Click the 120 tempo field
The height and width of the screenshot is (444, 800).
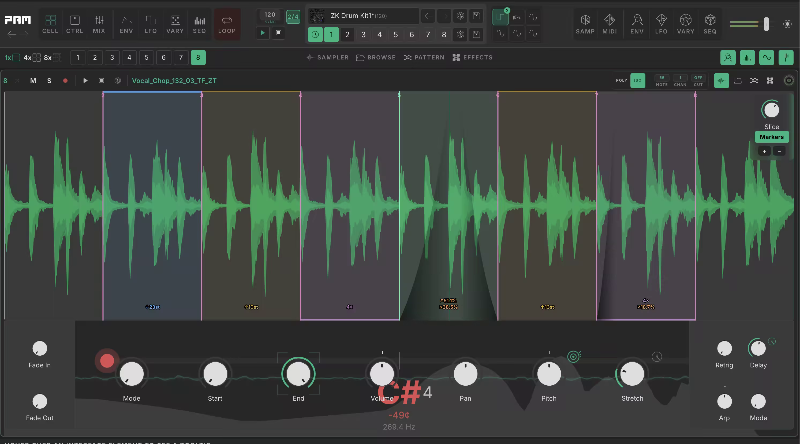coord(270,16)
